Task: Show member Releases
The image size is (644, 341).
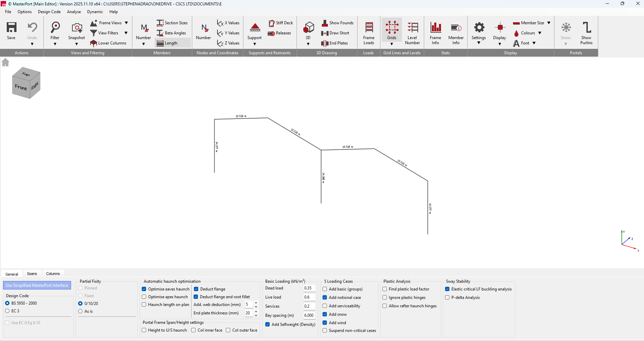Action: [279, 33]
